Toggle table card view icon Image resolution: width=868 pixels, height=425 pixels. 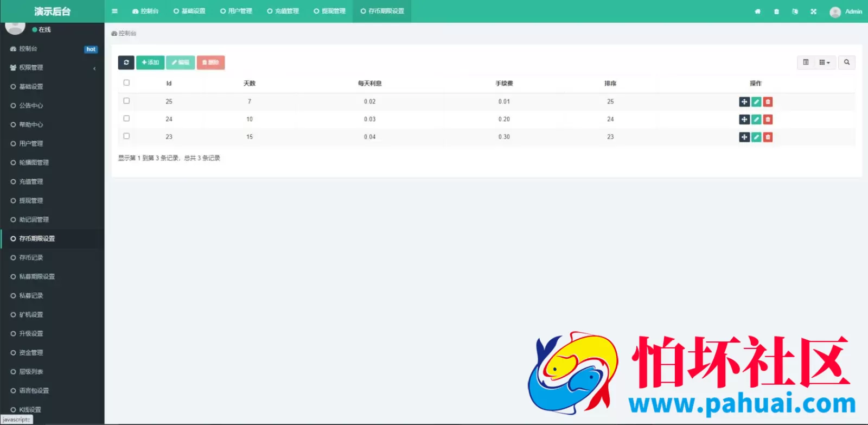coord(806,62)
